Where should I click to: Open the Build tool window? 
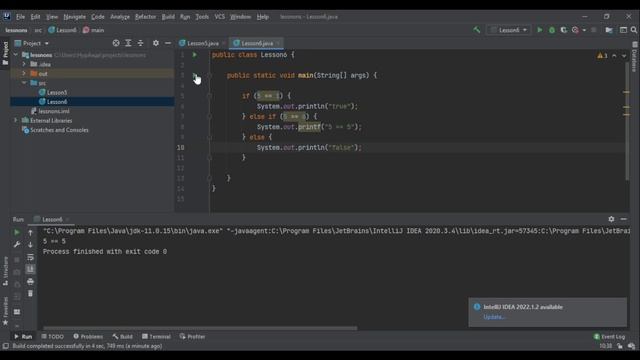tap(122, 336)
